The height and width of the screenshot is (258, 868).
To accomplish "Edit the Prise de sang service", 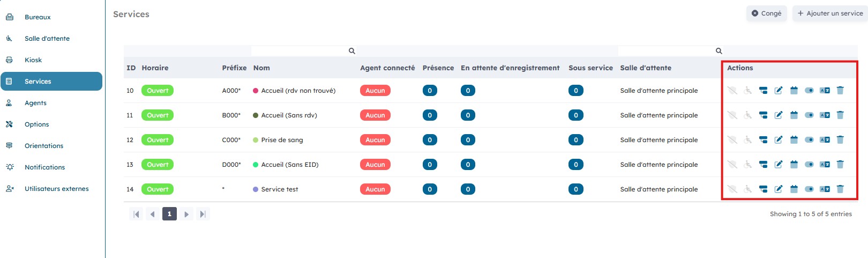I will (779, 140).
